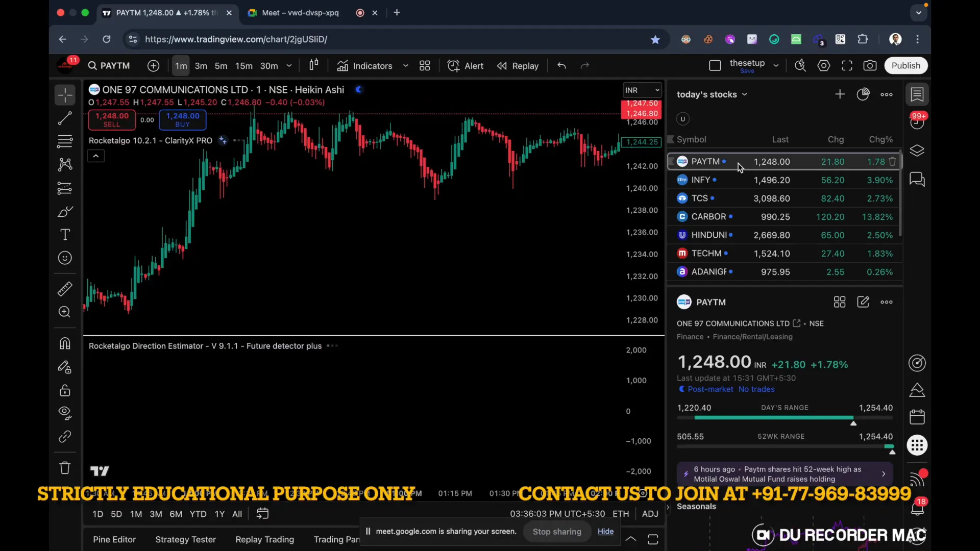This screenshot has height=551, width=980.
Task: Open the economic calendar sidebar icon
Action: click(x=917, y=417)
